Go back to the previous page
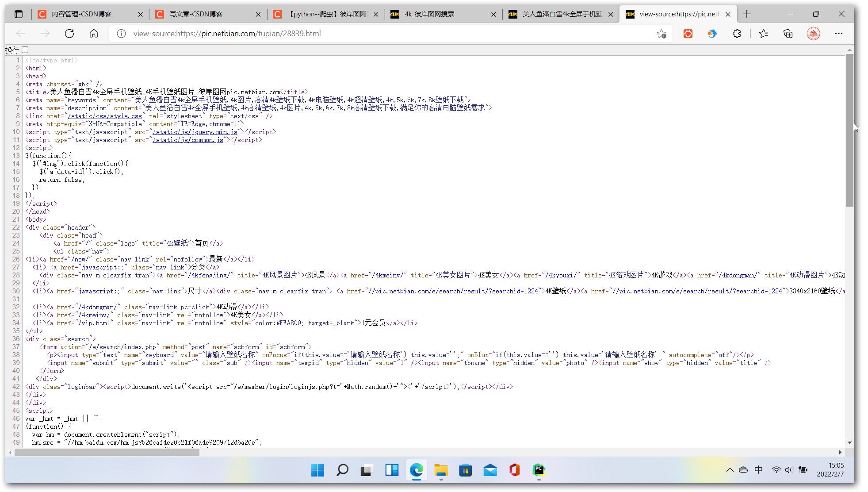This screenshot has width=868, height=492. coord(21,34)
